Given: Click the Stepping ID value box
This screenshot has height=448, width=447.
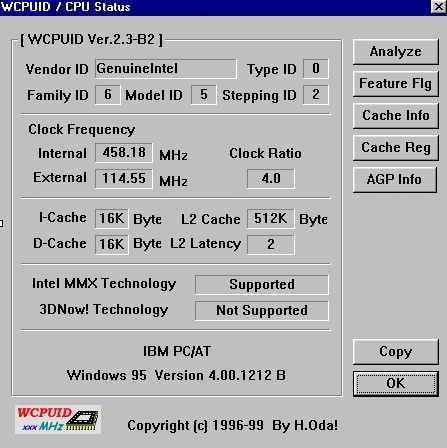Looking at the screenshot, I should tap(316, 95).
